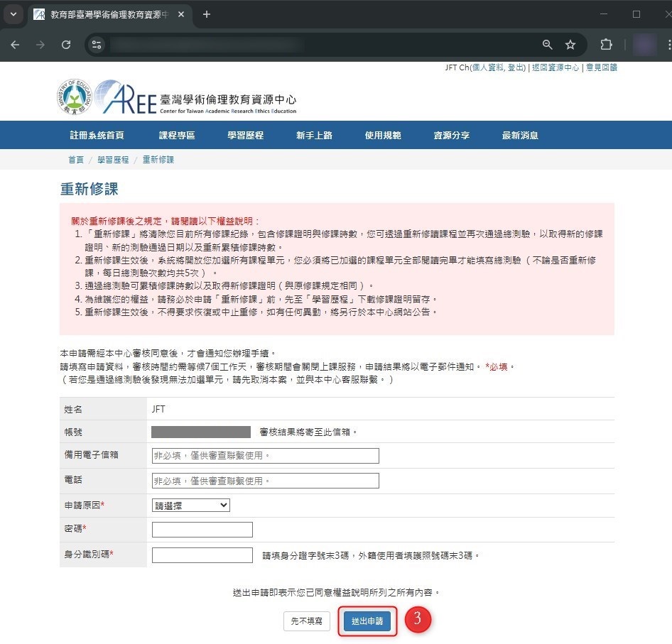This screenshot has width=672, height=644.
Task: Click the 審核結果將寄至此信箱 note
Action: tap(308, 432)
